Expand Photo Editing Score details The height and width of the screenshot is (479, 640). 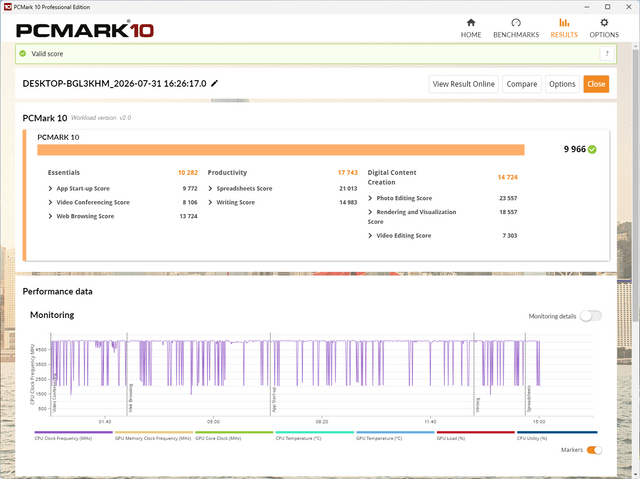370,198
